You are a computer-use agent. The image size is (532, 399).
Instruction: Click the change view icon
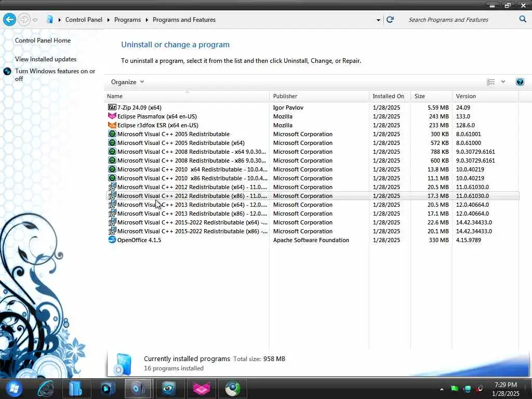pos(490,82)
